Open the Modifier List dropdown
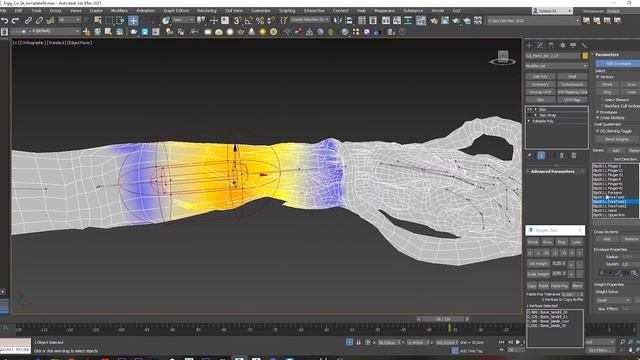The height and width of the screenshot is (360, 640). pos(557,66)
